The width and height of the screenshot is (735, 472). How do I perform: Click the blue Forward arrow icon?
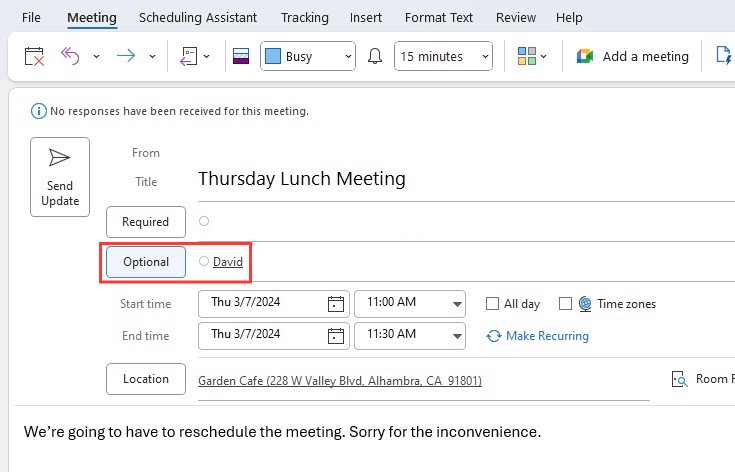(x=126, y=56)
